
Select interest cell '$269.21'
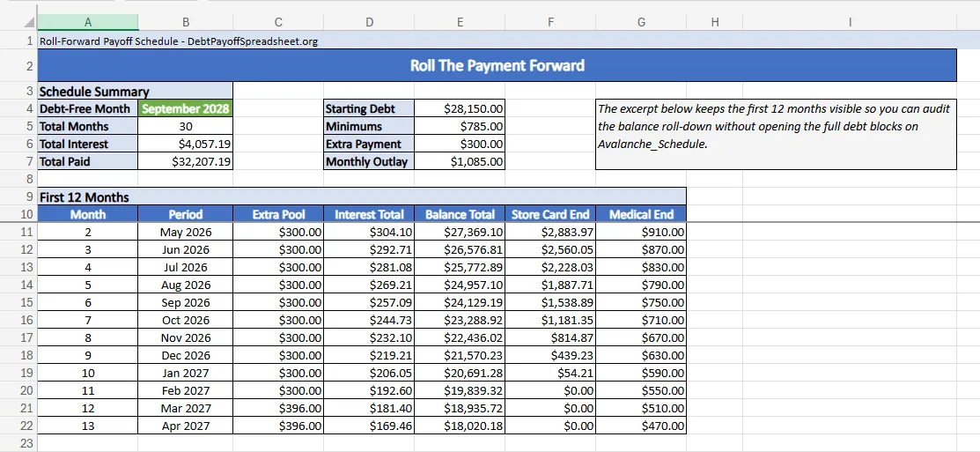click(370, 285)
